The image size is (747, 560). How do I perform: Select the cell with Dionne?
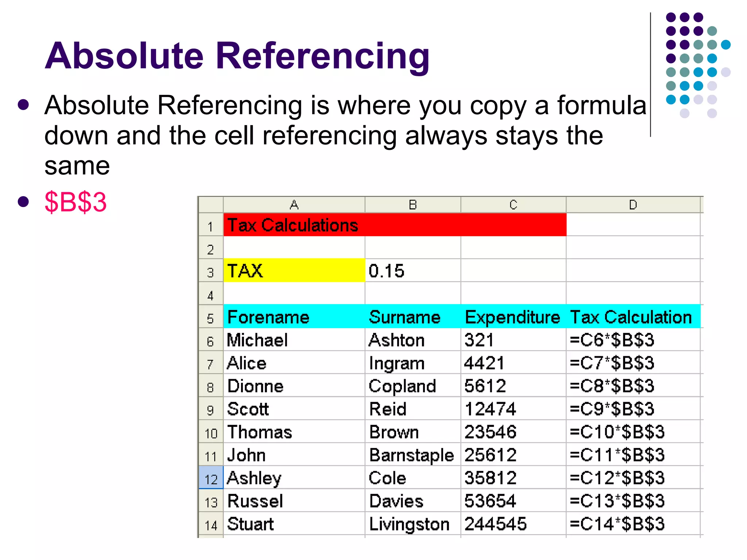pos(294,386)
